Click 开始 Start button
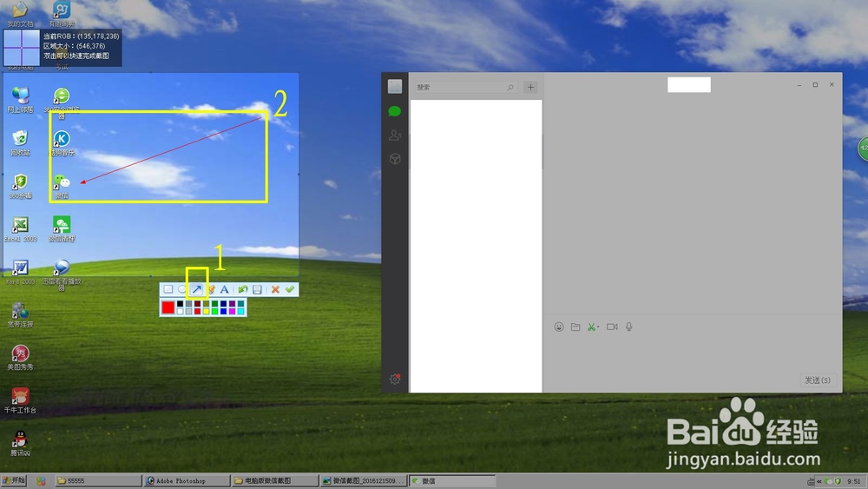 (15, 480)
